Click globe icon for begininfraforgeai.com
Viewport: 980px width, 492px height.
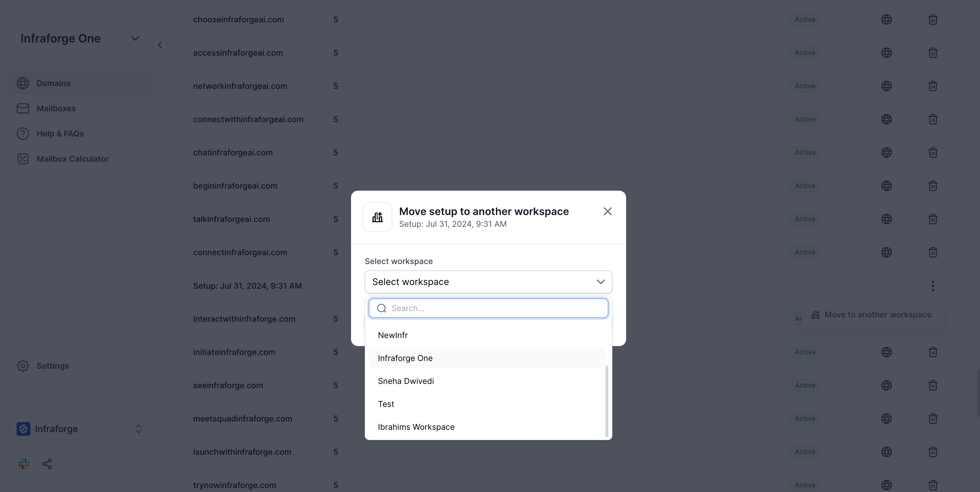[886, 186]
